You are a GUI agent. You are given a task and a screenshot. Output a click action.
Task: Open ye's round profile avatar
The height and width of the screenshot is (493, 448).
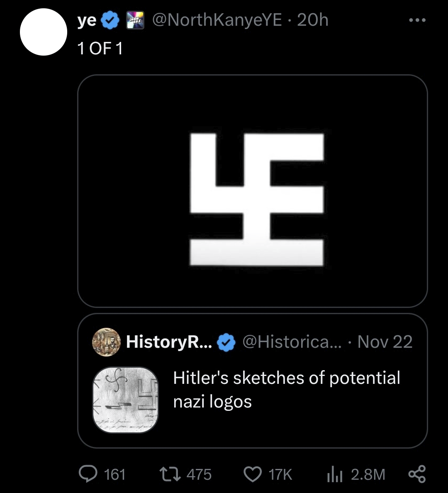44,32
